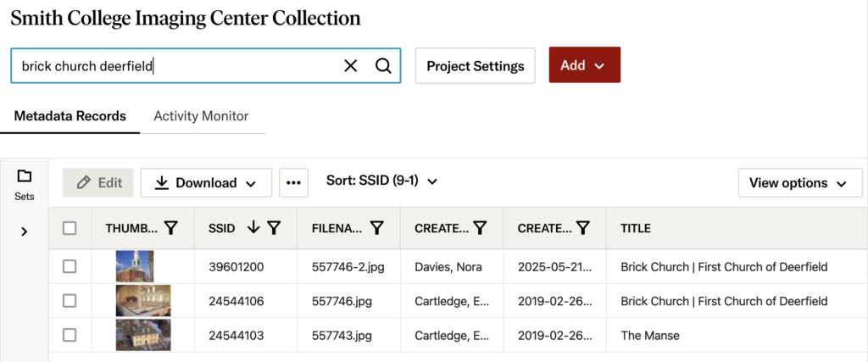Filter the Filename column

pyautogui.click(x=377, y=228)
